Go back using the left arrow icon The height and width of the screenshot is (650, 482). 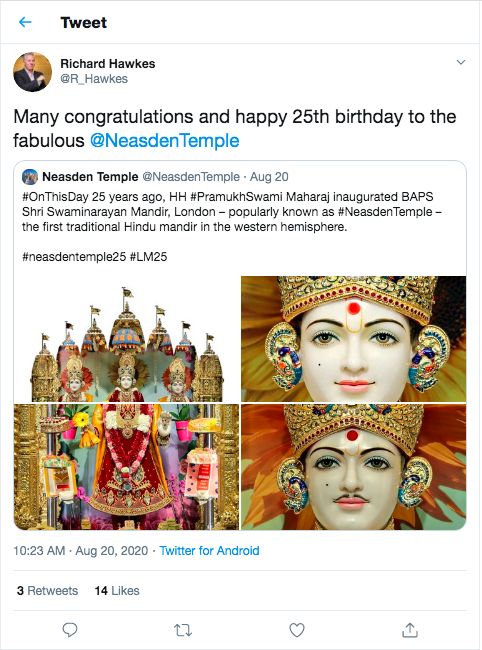(25, 22)
